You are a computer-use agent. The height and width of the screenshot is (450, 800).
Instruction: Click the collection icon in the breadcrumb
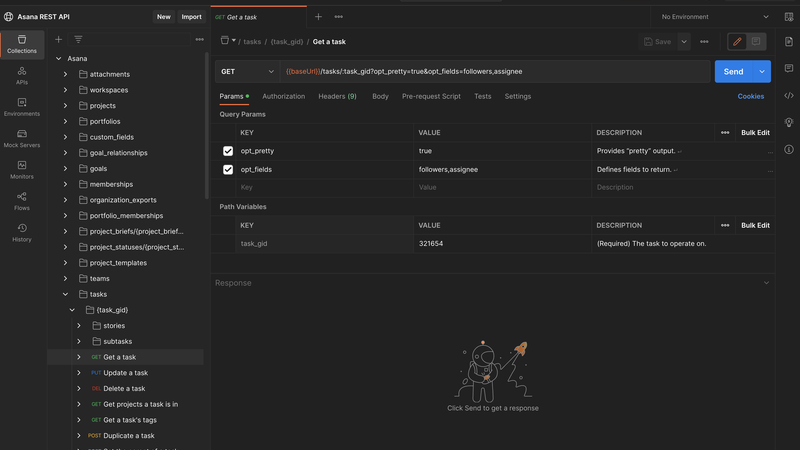pos(224,40)
